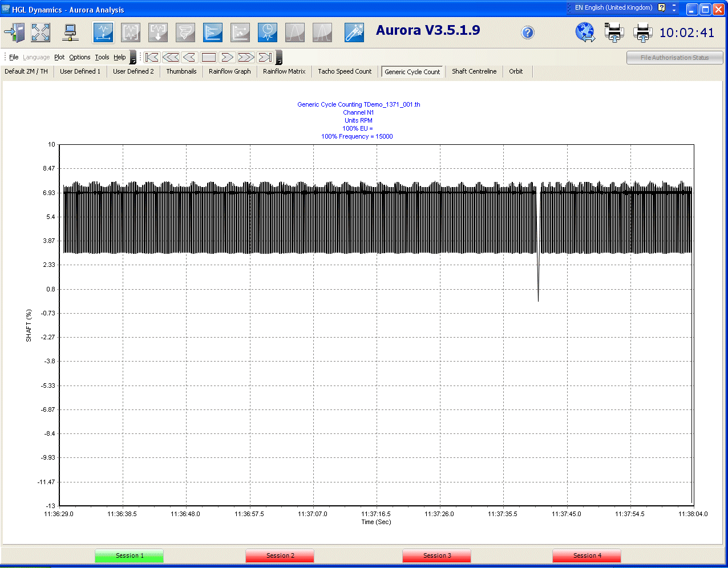Click the globe with arrows icon
This screenshot has width=728, height=568.
coord(585,33)
